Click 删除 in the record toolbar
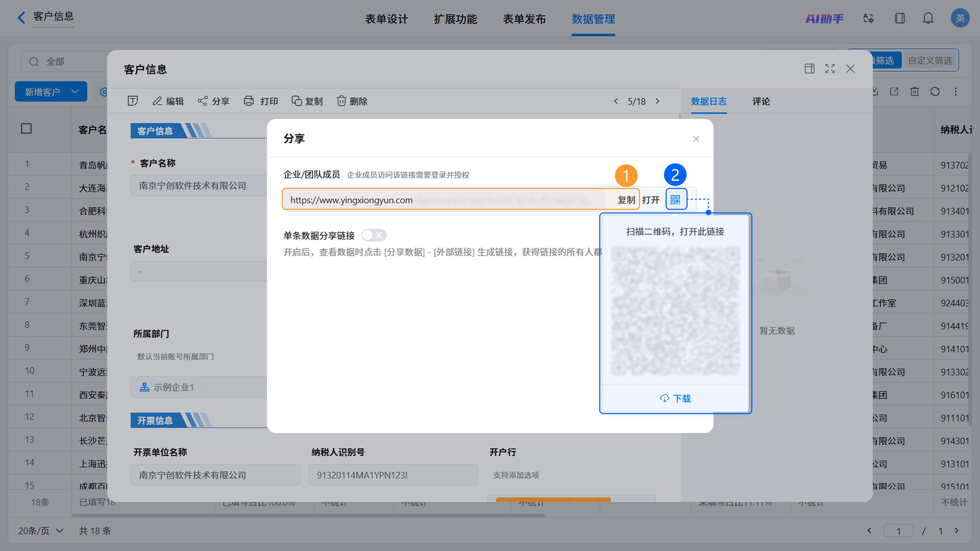980x551 pixels. tap(352, 101)
